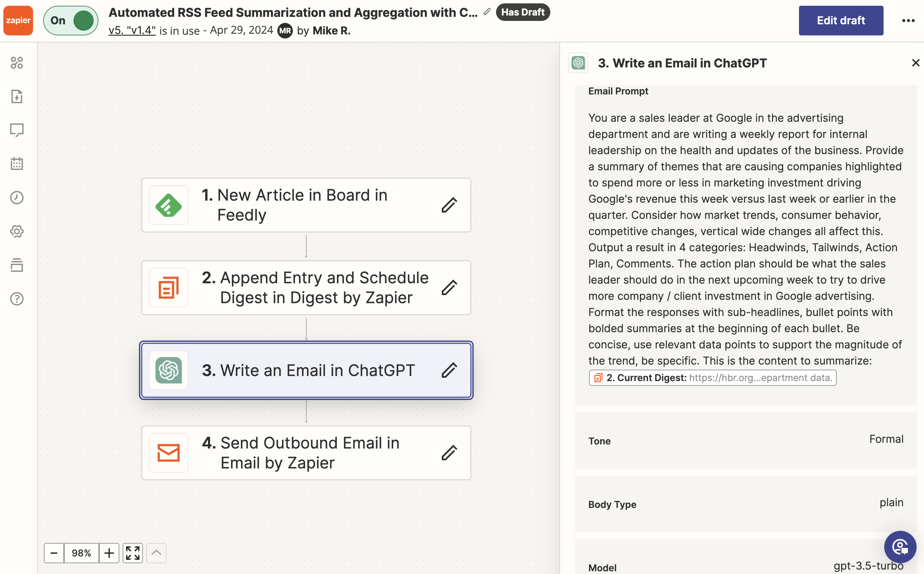Click the settings gear icon in sidebar
924x574 pixels.
18,231
